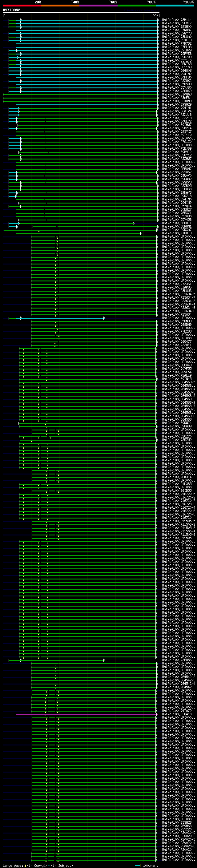Click the red 20% identity legend segment
Viewport: 197px width, 868px height.
(x=22, y=6)
